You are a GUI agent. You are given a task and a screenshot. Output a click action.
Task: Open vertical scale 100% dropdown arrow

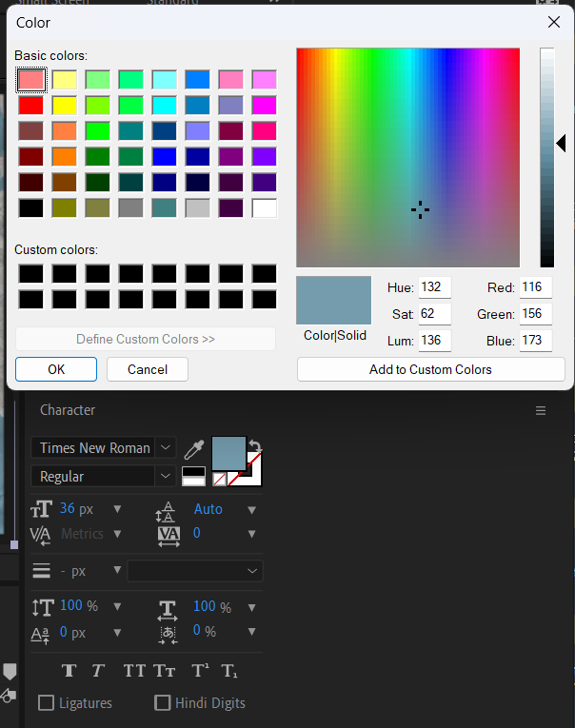point(117,606)
